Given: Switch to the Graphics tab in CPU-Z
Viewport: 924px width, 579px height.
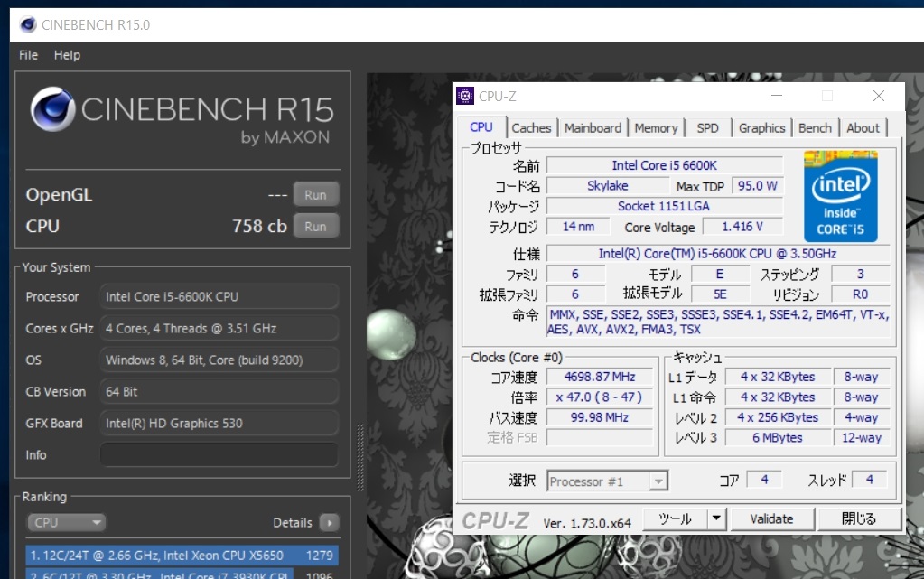Looking at the screenshot, I should (761, 128).
